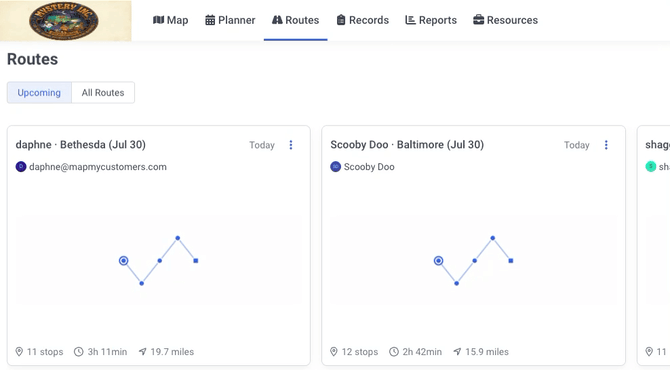Click the 3h 11min duration text

coord(107,352)
